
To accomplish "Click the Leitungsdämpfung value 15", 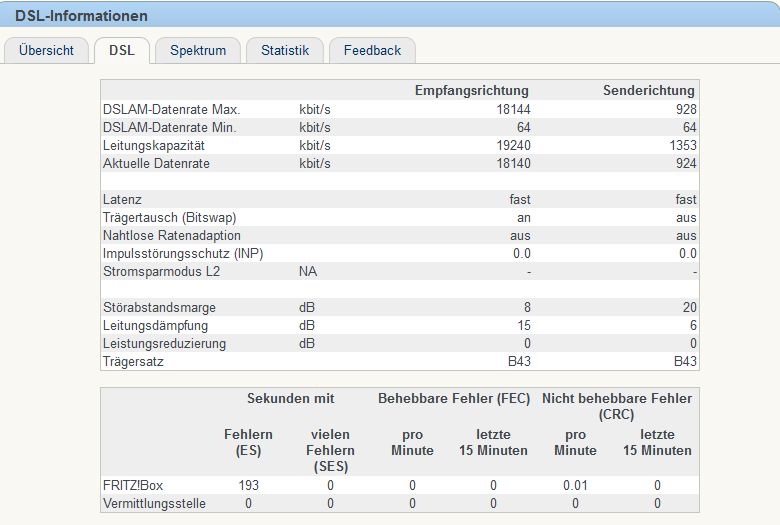I will pyautogui.click(x=524, y=325).
